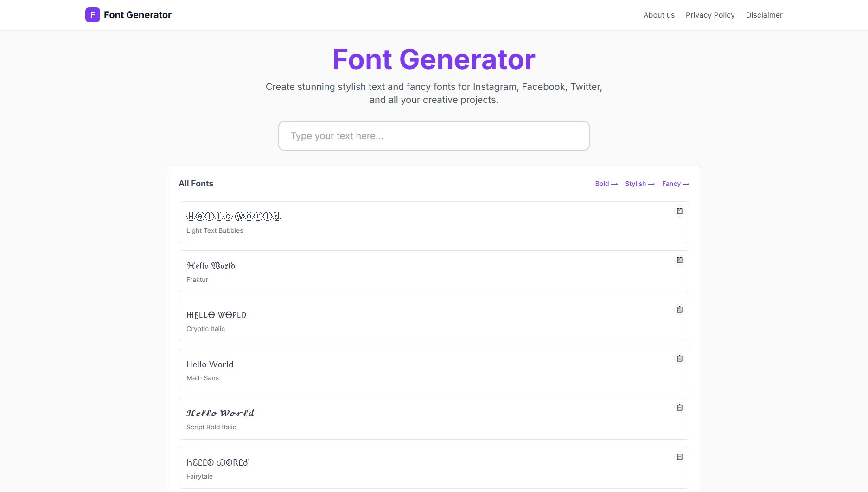
Task: Go to Stylish fonts section
Action: click(x=639, y=184)
